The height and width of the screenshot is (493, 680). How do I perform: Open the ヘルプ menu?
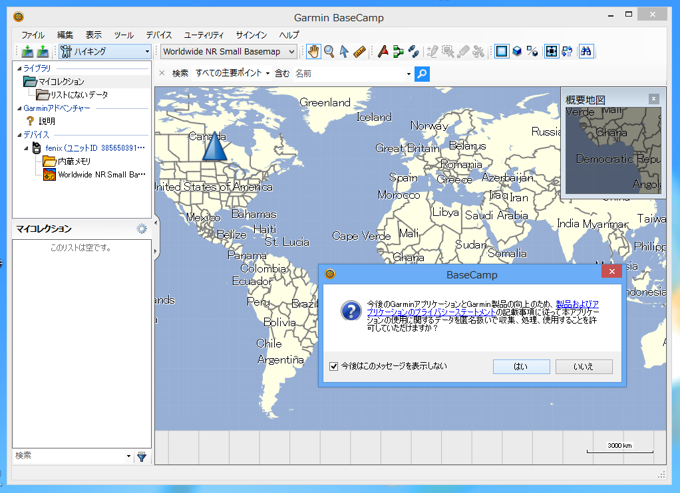click(289, 35)
